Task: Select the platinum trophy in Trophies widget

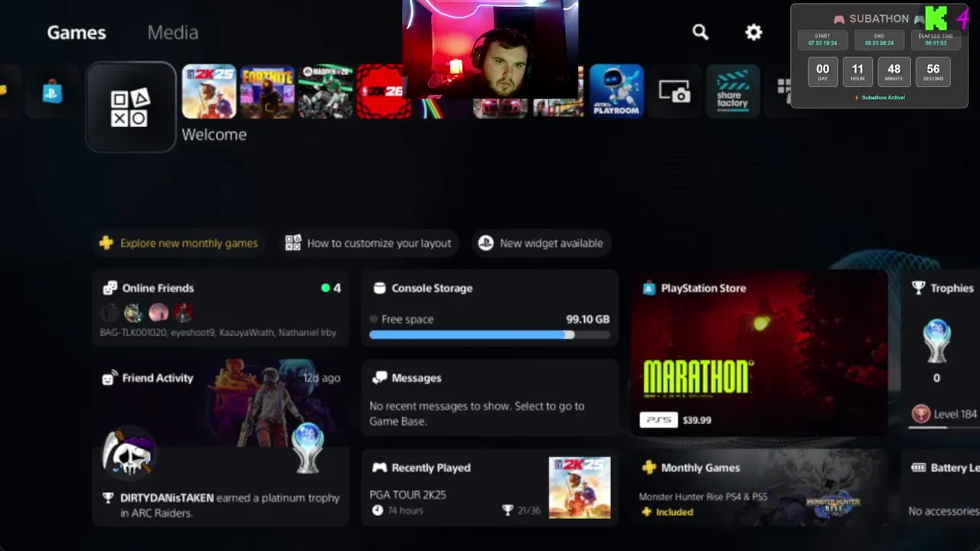Action: pos(936,342)
